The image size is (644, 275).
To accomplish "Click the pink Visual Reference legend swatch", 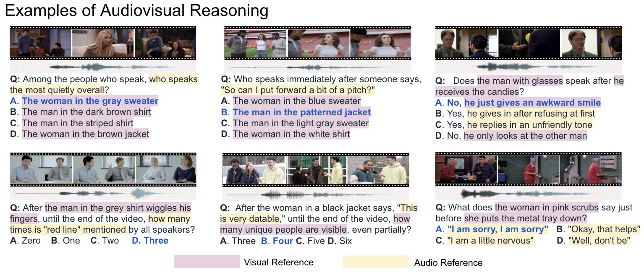I will tap(207, 262).
